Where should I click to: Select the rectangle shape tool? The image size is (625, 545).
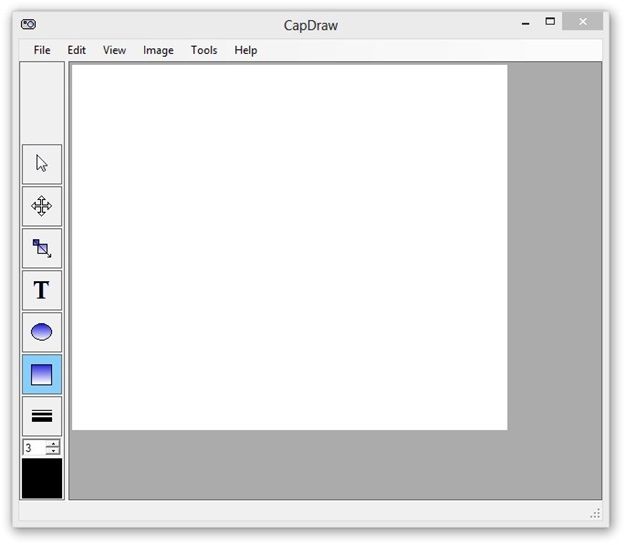coord(42,374)
